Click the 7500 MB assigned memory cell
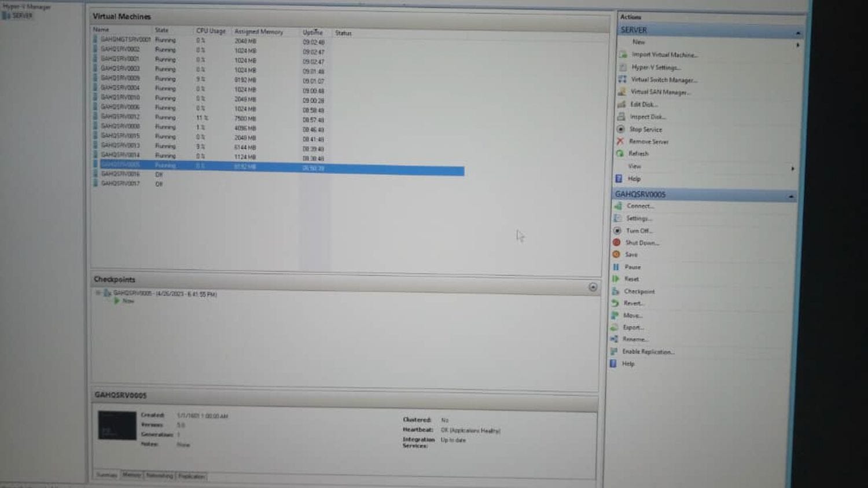 point(245,119)
